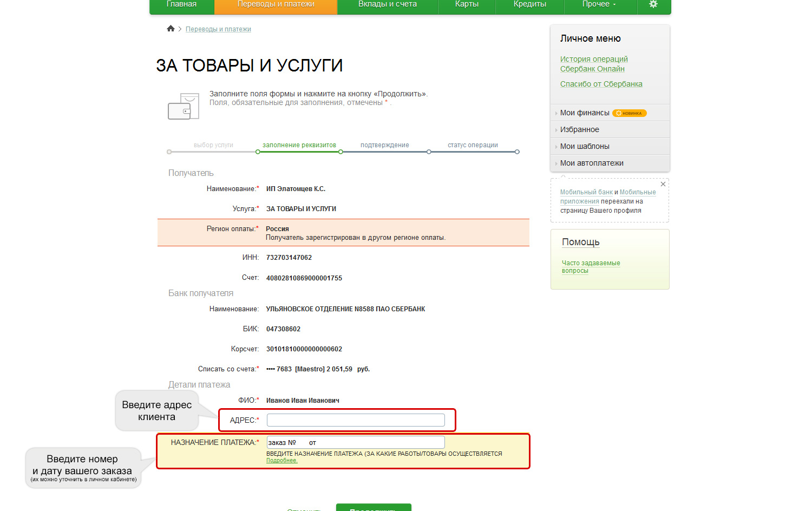812x511 pixels.
Task: Click the статус операции step label
Action: pyautogui.click(x=473, y=145)
